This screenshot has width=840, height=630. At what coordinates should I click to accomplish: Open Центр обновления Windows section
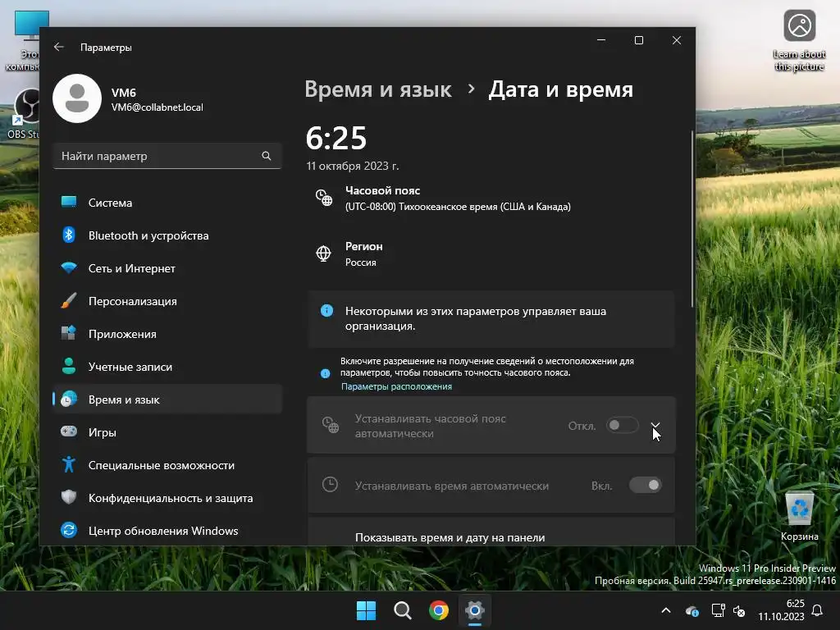167,531
